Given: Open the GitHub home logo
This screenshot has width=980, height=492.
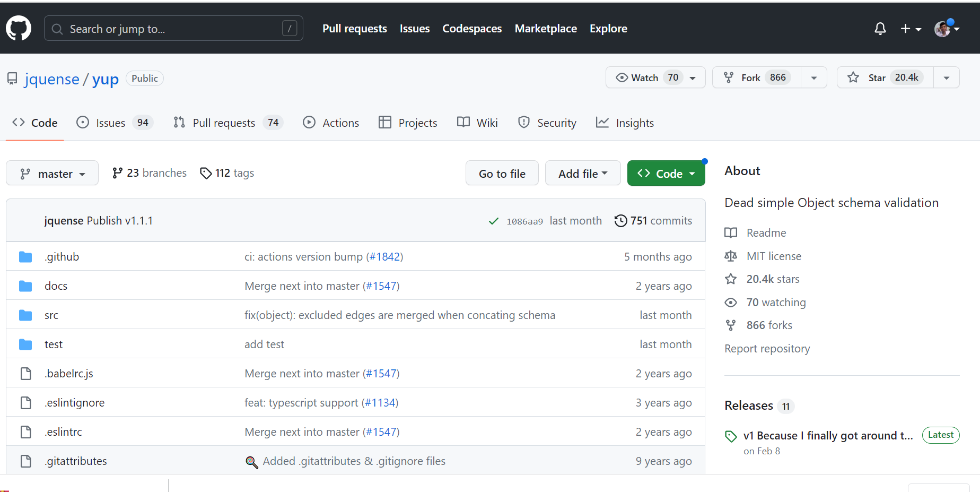Looking at the screenshot, I should 19,28.
